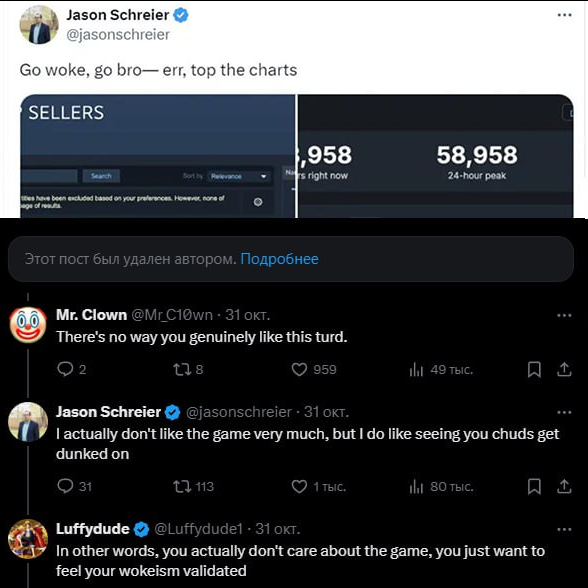
Task: Open more options on the top tweet
Action: click(x=564, y=15)
